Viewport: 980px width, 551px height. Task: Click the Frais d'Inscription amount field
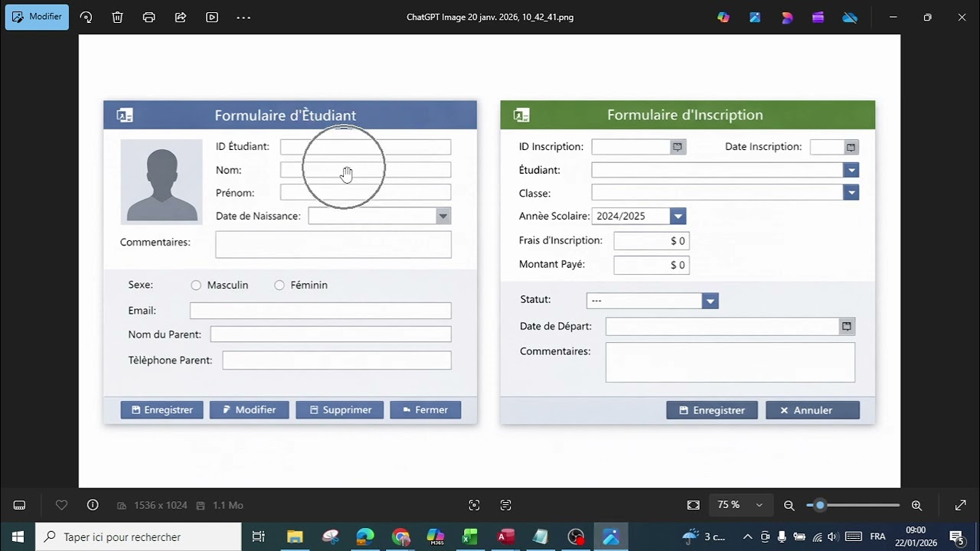[652, 241]
